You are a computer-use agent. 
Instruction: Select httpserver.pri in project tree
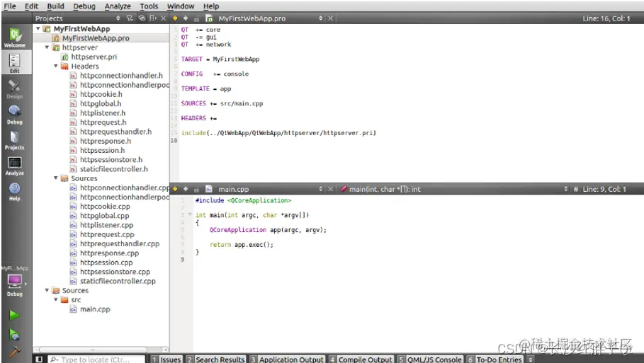(94, 57)
